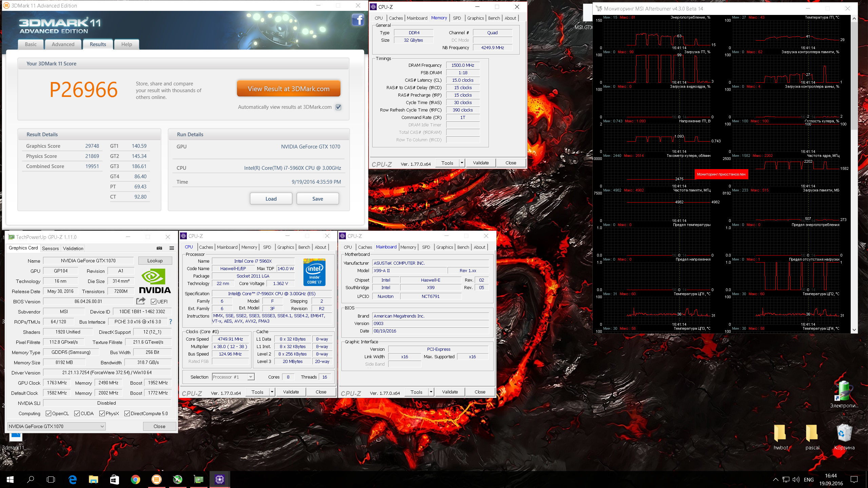The image size is (868, 488).
Task: Open GPU-Z hamburger menu icon
Action: 172,248
